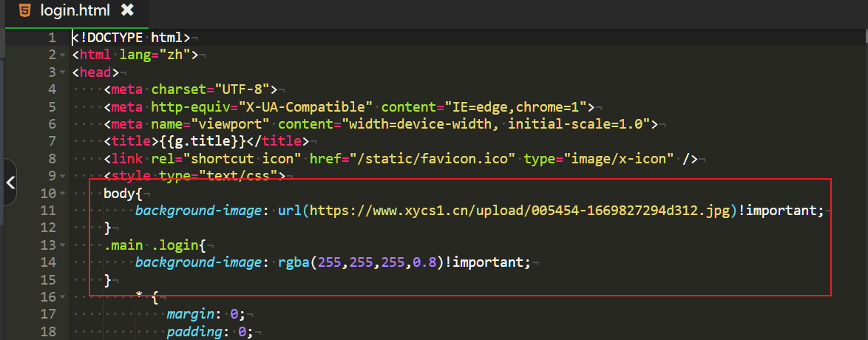Click the body{ selector on line 10

123,193
